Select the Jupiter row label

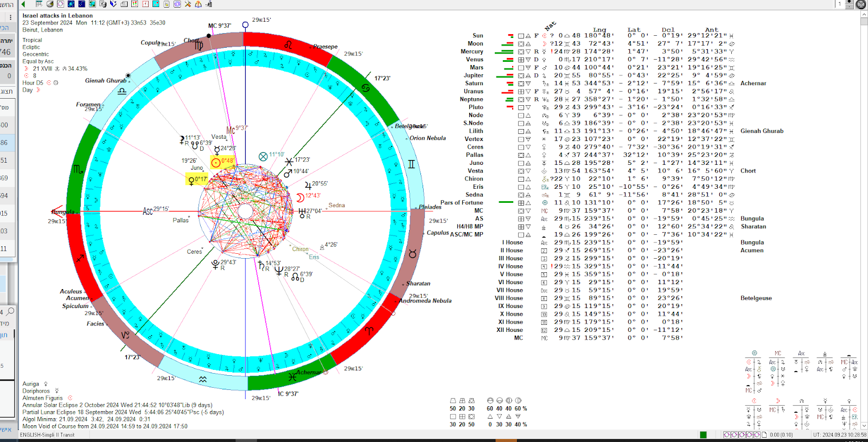(473, 75)
